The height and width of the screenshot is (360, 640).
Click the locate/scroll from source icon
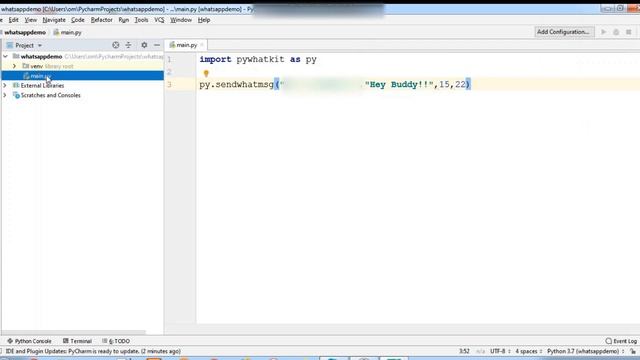pos(116,45)
